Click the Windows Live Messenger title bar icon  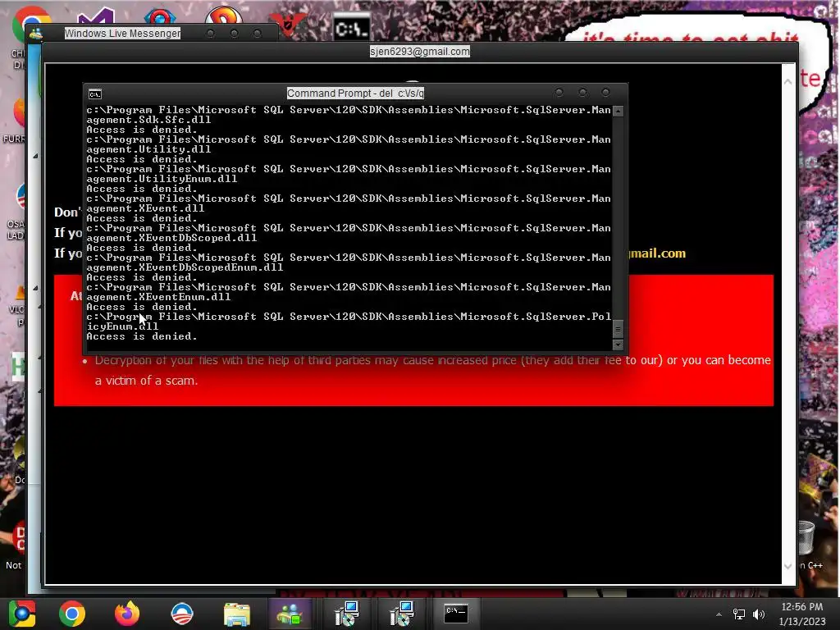(x=36, y=34)
